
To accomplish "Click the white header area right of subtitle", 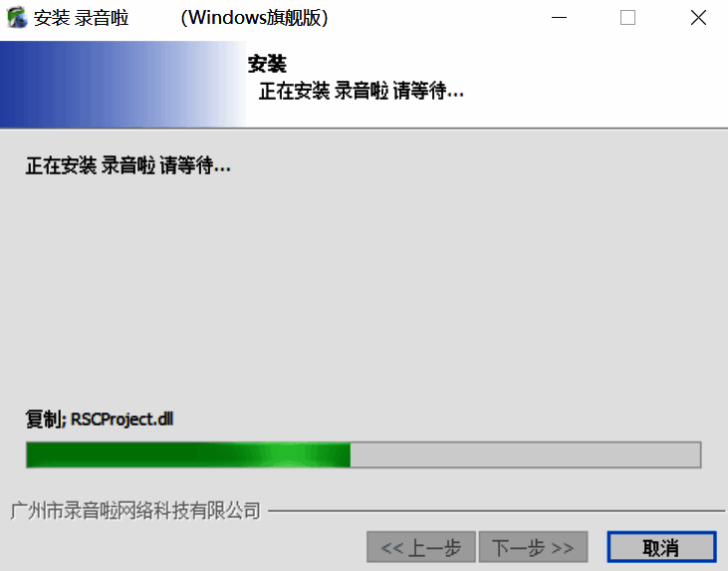I will point(595,84).
